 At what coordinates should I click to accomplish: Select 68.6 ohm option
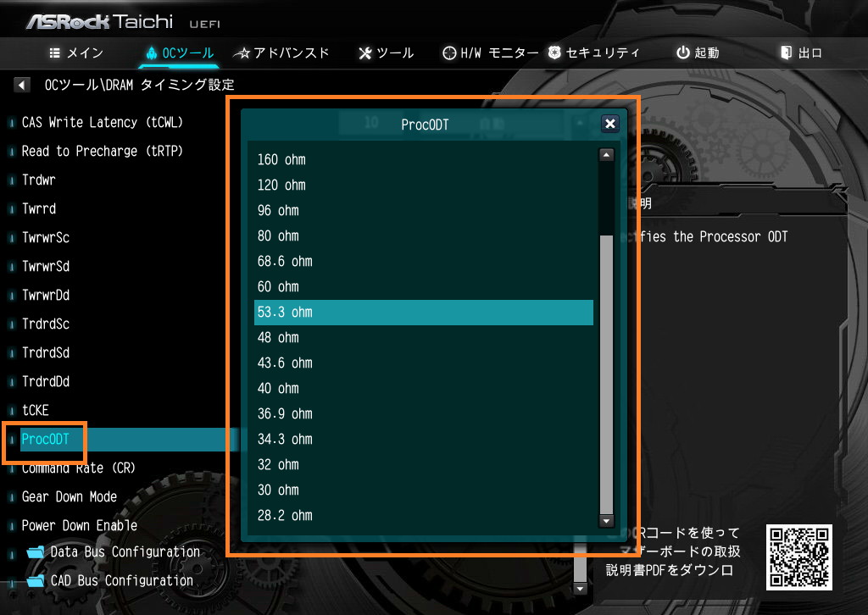coord(424,262)
